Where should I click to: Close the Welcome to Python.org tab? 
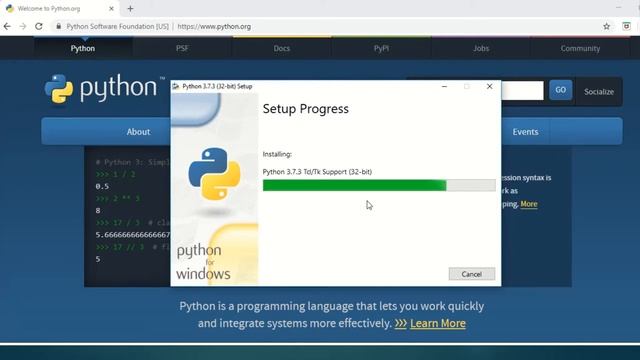click(111, 9)
